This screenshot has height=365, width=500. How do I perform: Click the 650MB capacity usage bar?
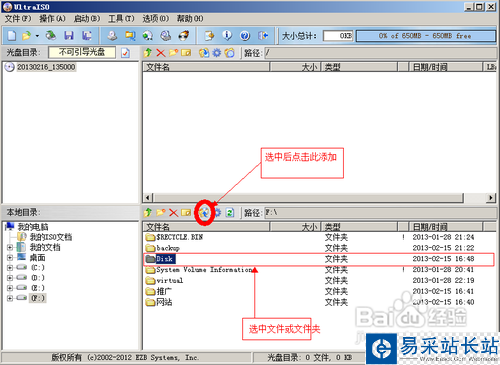click(426, 36)
